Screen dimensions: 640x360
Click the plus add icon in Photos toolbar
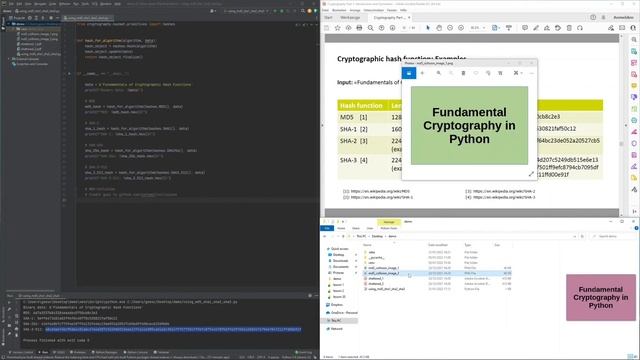coord(422,73)
